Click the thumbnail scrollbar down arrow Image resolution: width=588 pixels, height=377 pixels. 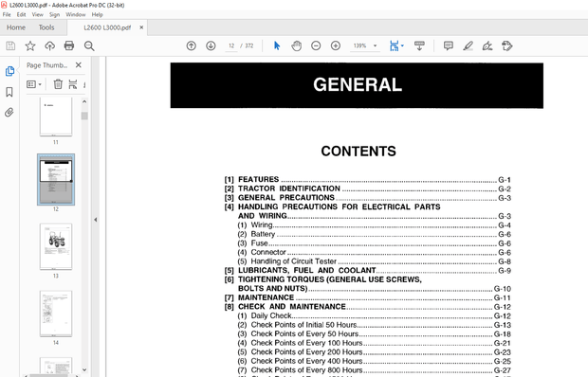(84, 369)
